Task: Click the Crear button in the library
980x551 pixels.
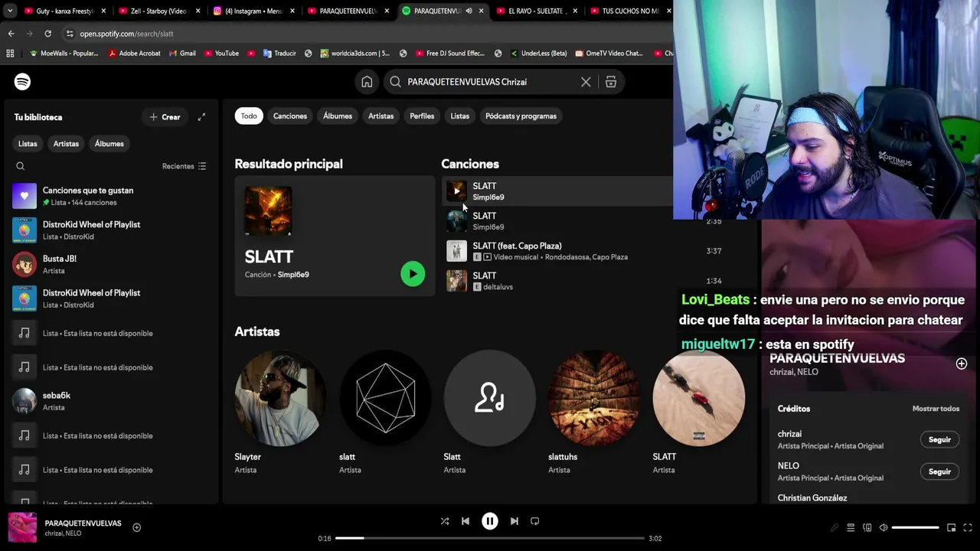Action: [x=165, y=117]
